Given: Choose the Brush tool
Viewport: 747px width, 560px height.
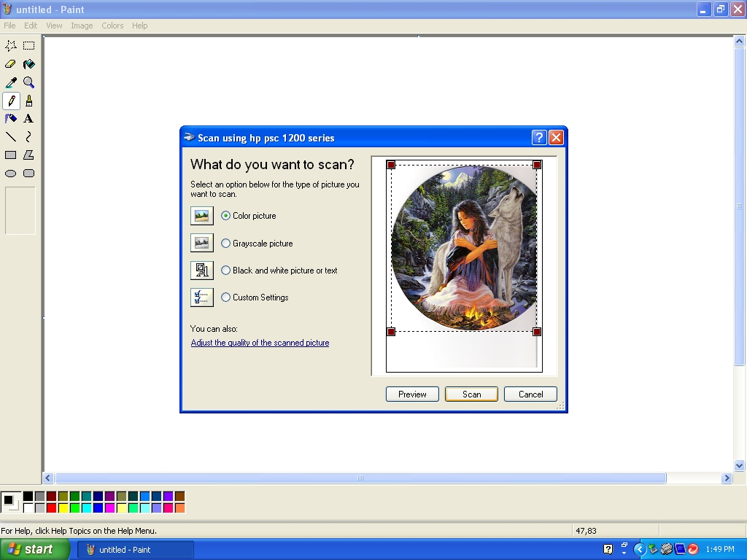Looking at the screenshot, I should pos(29,101).
